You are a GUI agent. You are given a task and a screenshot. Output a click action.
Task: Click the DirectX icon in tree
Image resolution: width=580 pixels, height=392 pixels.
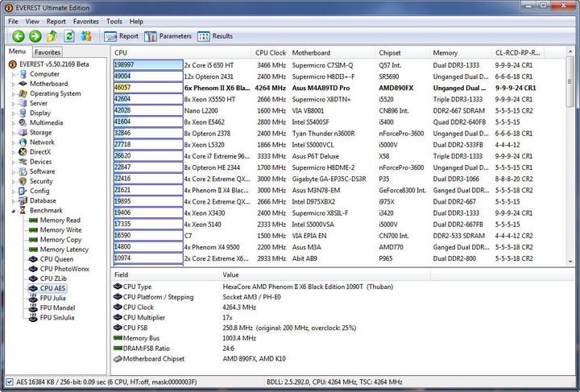click(23, 152)
